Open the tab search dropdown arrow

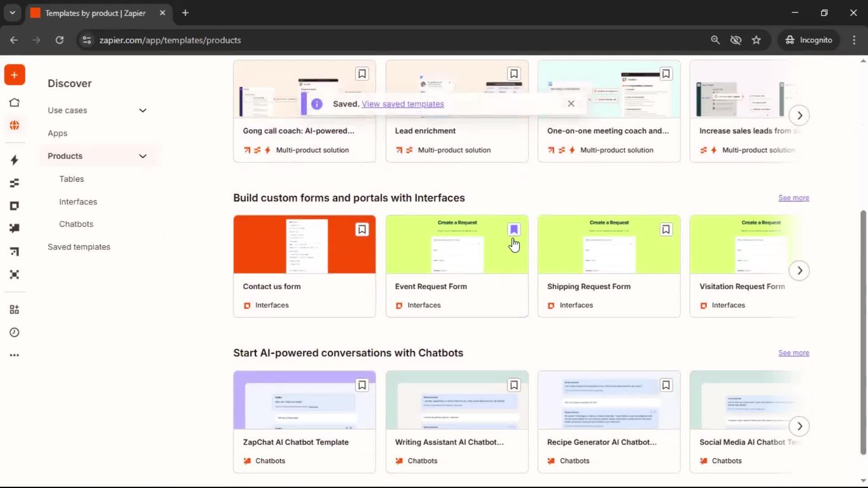click(x=13, y=13)
